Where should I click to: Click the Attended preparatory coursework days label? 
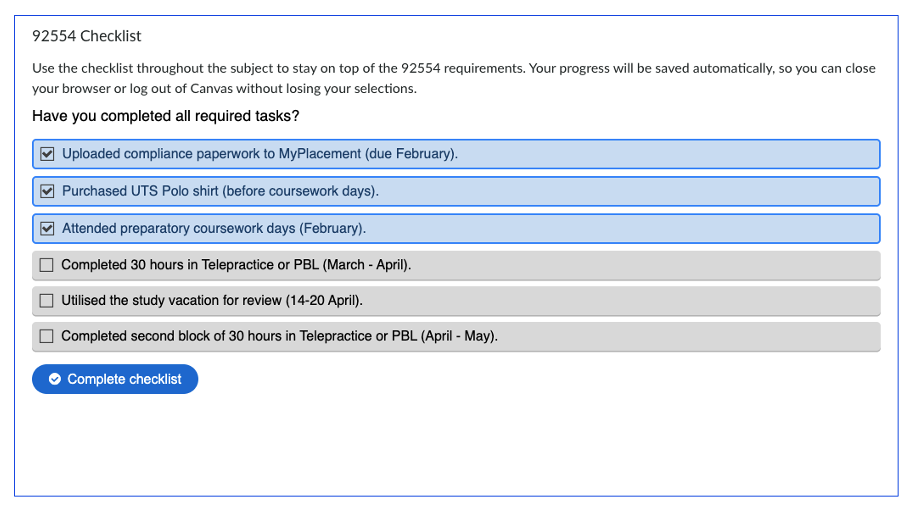tap(214, 228)
